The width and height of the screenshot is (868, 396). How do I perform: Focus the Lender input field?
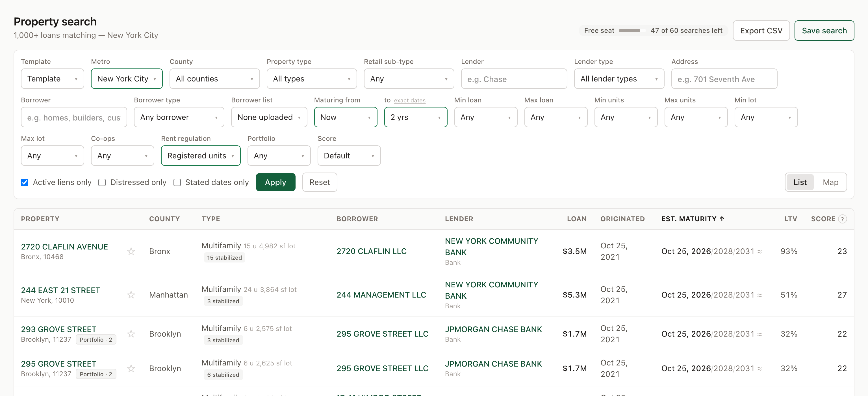click(514, 79)
